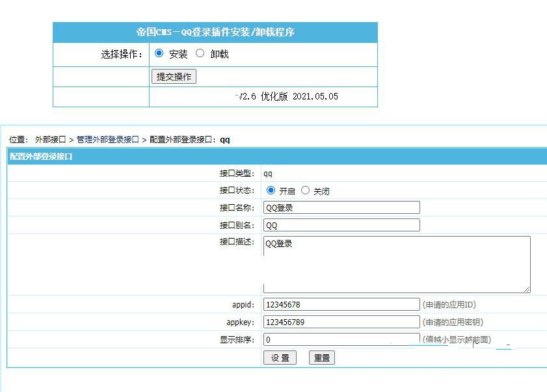Focus the appid input field
Viewport: 547px width, 392px height.
click(x=341, y=304)
